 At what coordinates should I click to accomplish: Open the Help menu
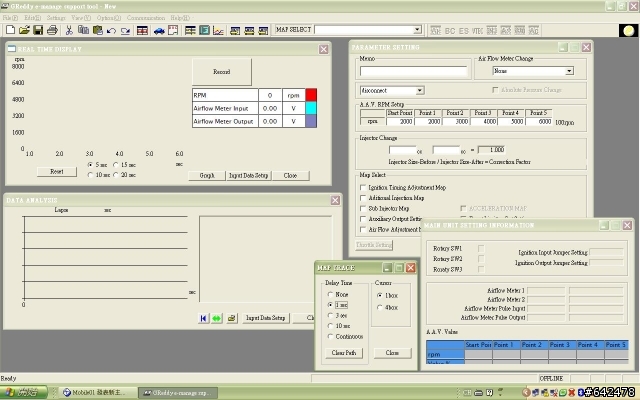point(180,18)
